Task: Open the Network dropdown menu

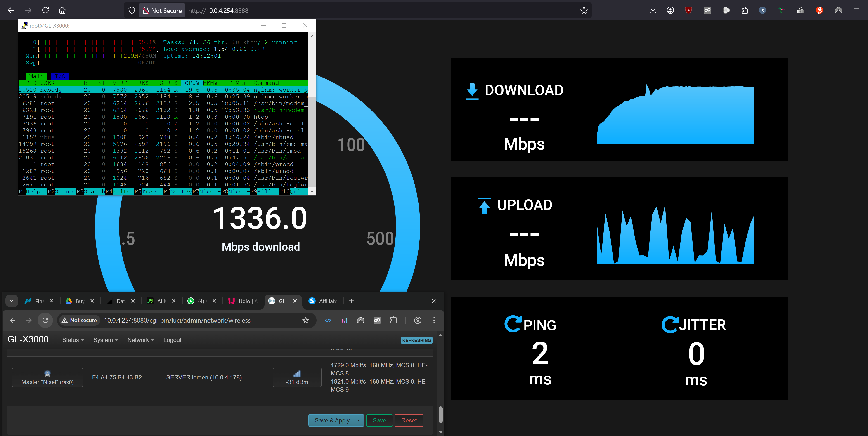Action: (x=140, y=340)
